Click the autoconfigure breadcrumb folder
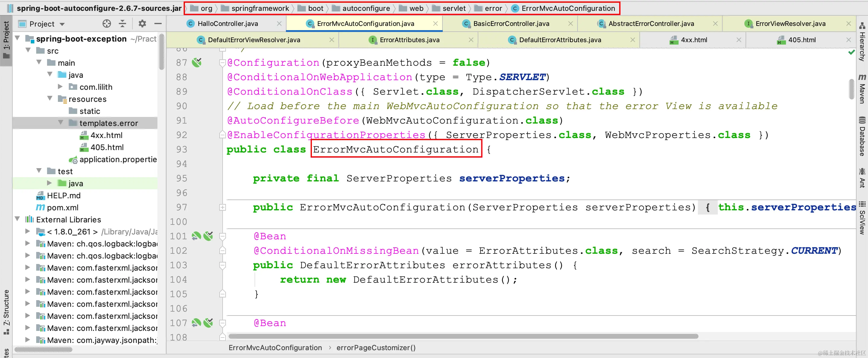Image resolution: width=868 pixels, height=358 pixels. click(361, 8)
